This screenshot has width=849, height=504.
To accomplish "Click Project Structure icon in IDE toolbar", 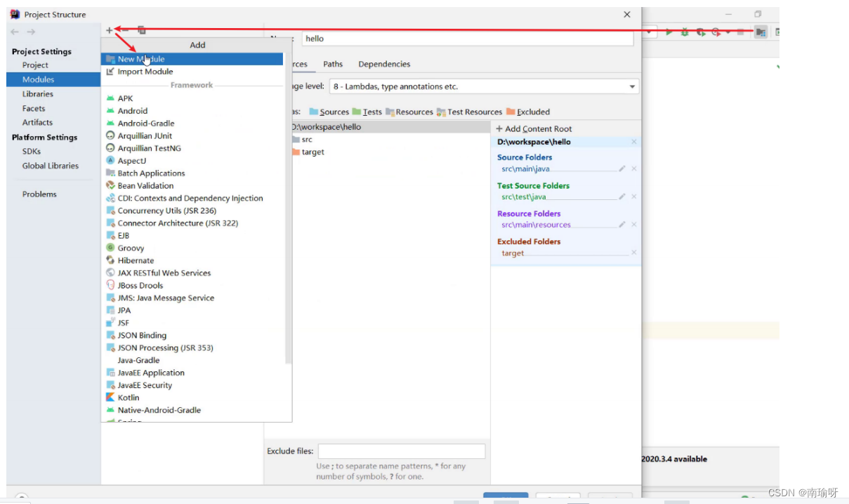I will coord(761,32).
